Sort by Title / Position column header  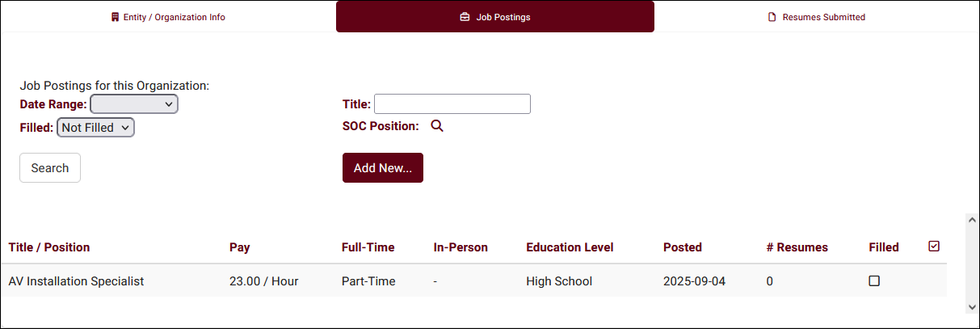(x=49, y=247)
